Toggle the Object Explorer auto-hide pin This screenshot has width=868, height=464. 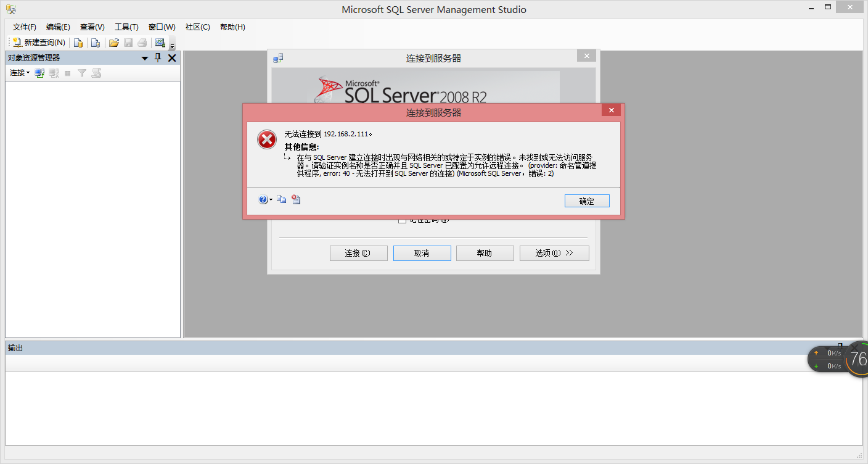[158, 57]
